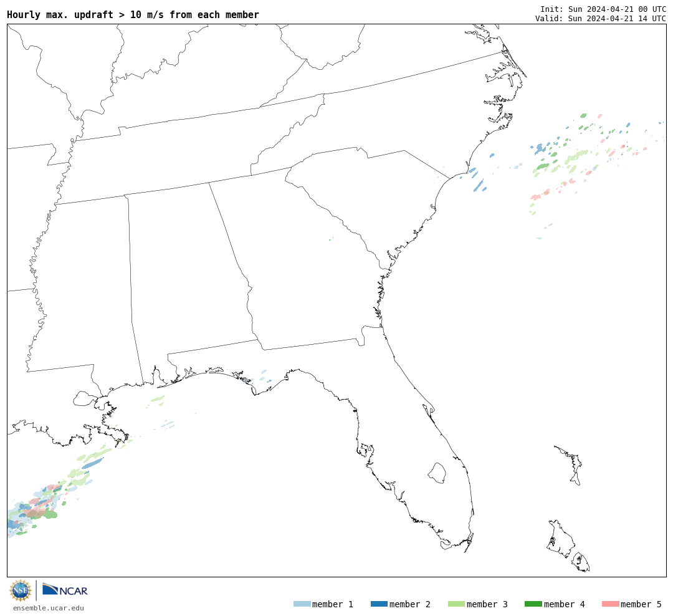Click the member 1 light blue swatch

coord(302,604)
